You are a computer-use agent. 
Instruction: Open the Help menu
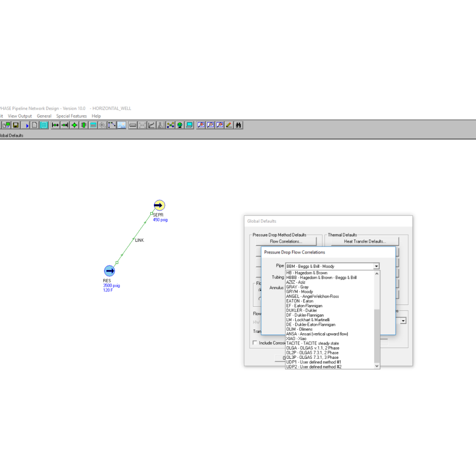click(x=96, y=116)
